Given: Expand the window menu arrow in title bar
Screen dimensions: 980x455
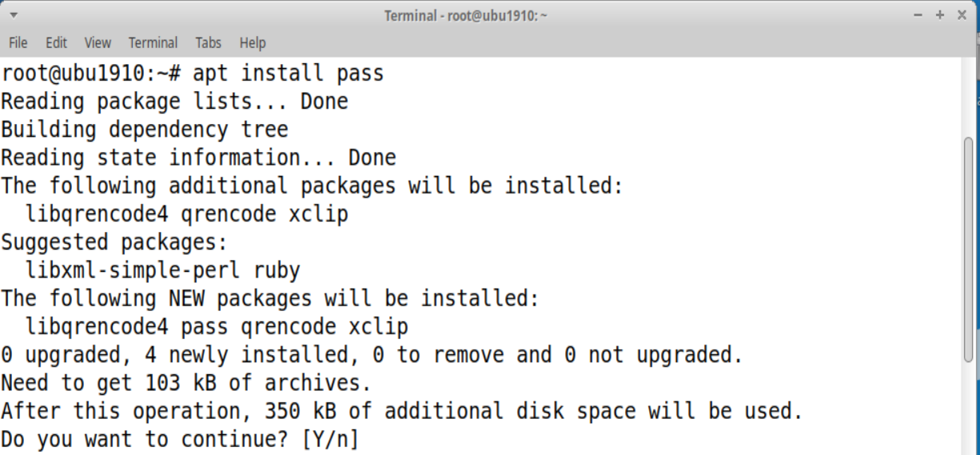Looking at the screenshot, I should (14, 15).
